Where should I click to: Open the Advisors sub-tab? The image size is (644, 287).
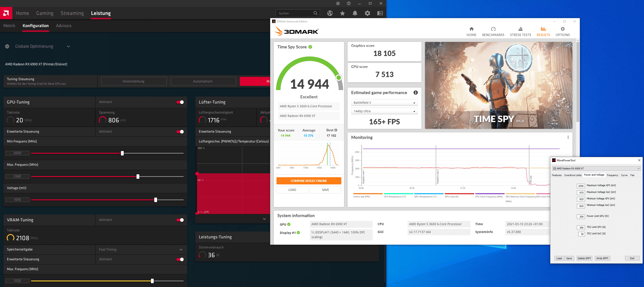coord(64,26)
